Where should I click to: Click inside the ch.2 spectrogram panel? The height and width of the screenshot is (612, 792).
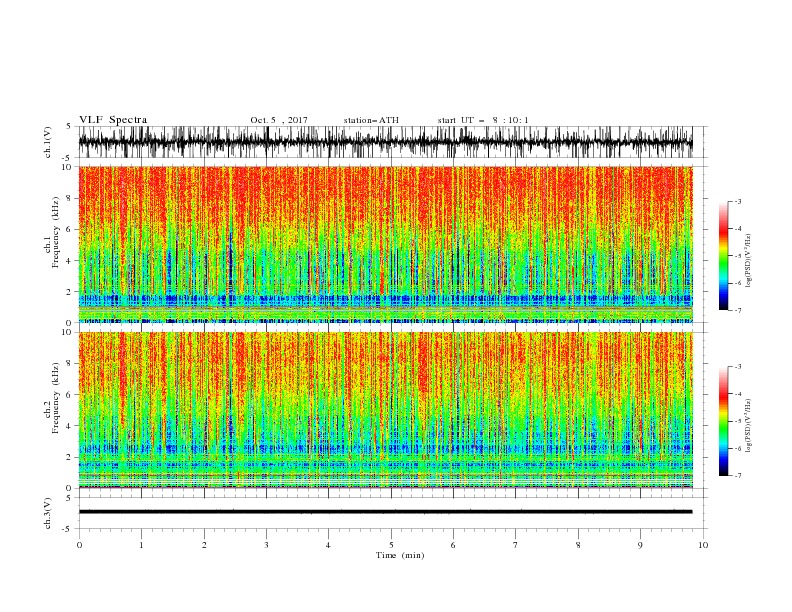(x=385, y=410)
